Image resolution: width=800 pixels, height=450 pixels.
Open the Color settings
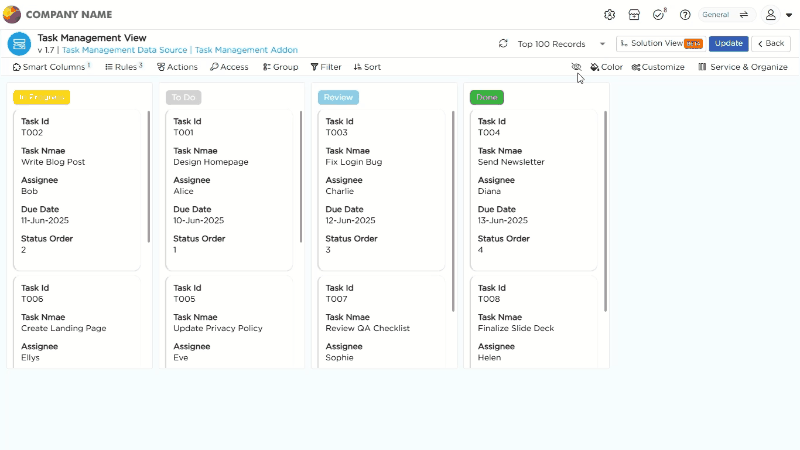point(606,67)
